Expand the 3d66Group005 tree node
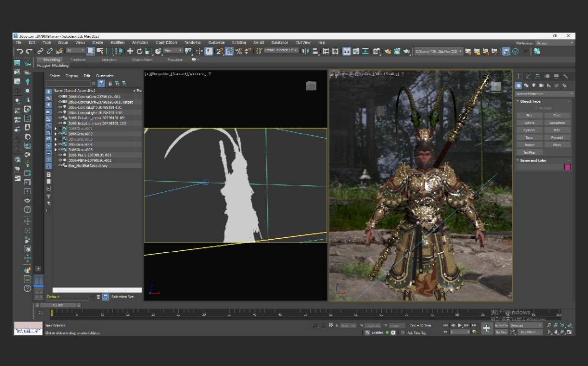Screen dimensions: 588x366 click(x=56, y=150)
